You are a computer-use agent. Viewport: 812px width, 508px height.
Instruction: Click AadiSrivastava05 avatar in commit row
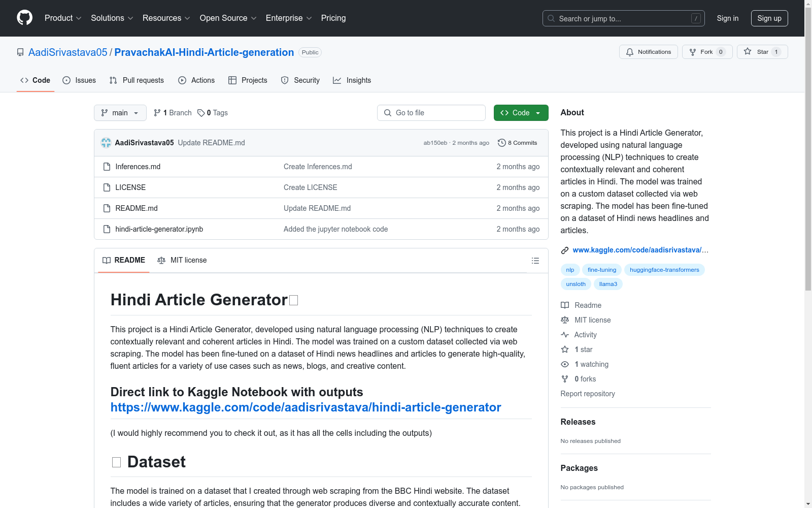coord(106,143)
